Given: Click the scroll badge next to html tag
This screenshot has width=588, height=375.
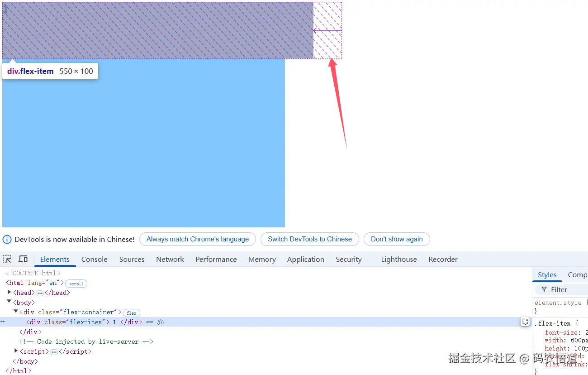Looking at the screenshot, I should 76,284.
